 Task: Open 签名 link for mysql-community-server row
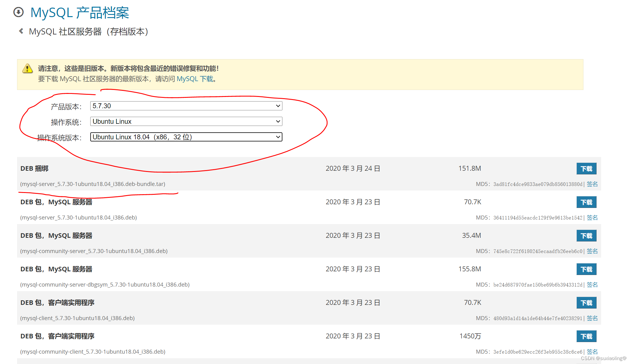tap(592, 251)
